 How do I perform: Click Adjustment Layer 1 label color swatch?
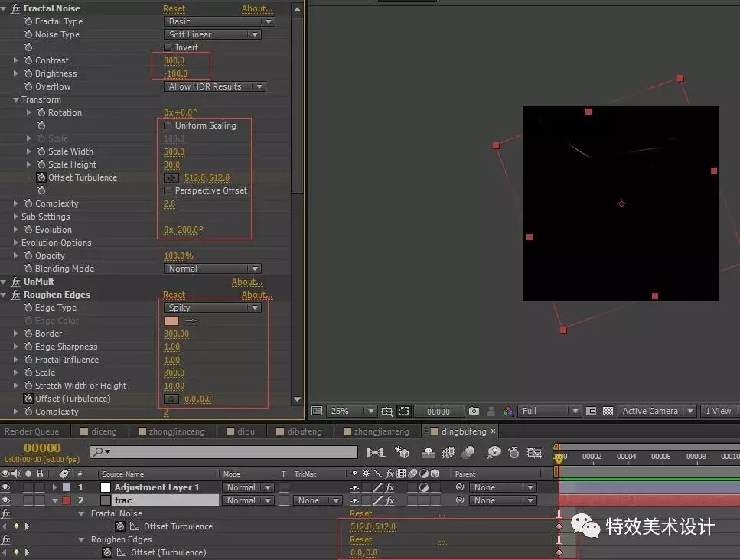(x=67, y=487)
